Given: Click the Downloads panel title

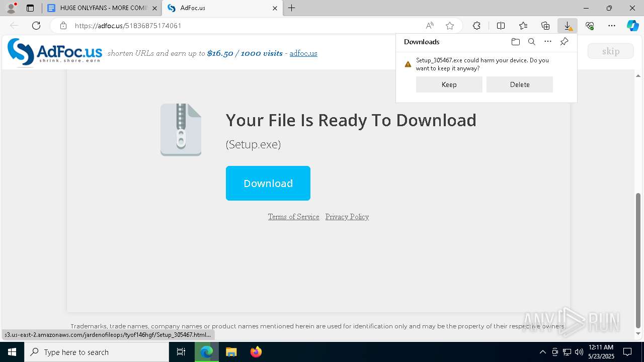Looking at the screenshot, I should point(422,42).
